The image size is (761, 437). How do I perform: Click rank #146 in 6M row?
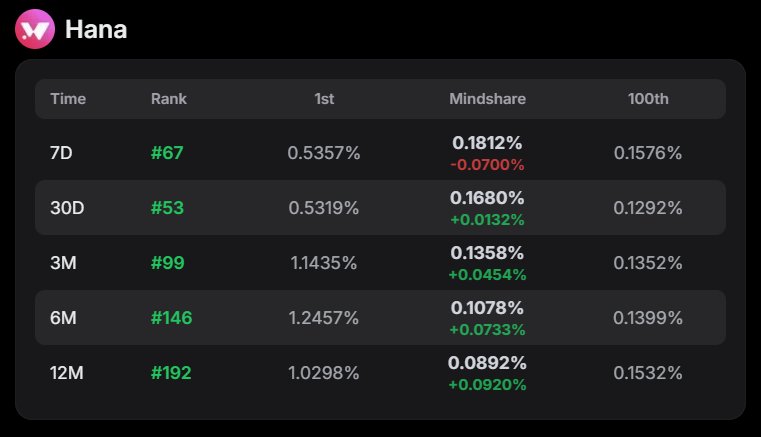[x=171, y=318]
